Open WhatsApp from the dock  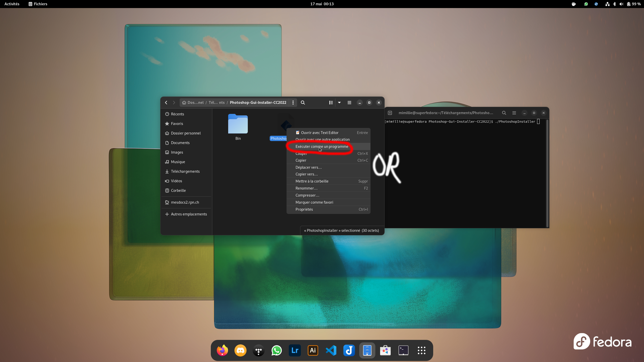point(277,350)
